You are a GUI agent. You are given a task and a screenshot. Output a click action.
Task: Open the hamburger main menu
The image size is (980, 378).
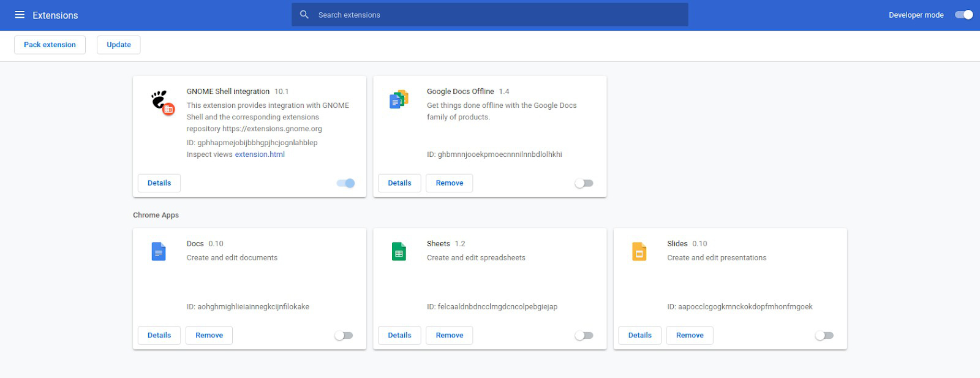[x=20, y=15]
